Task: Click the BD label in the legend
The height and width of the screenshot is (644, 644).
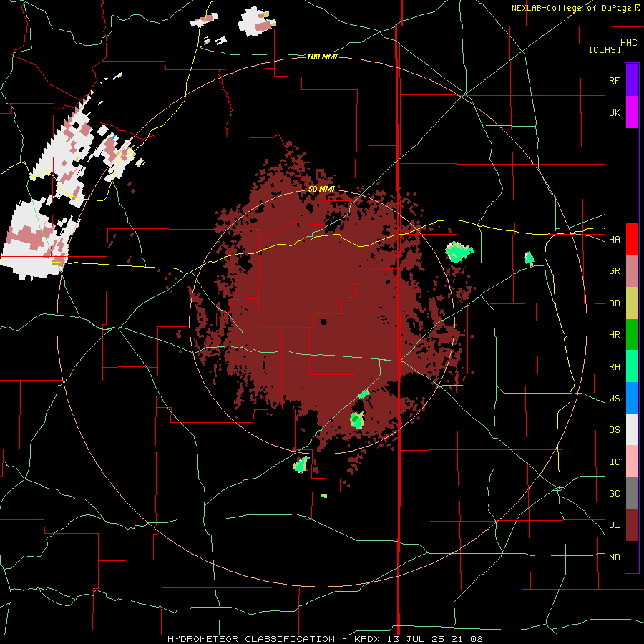Action: pyautogui.click(x=614, y=303)
